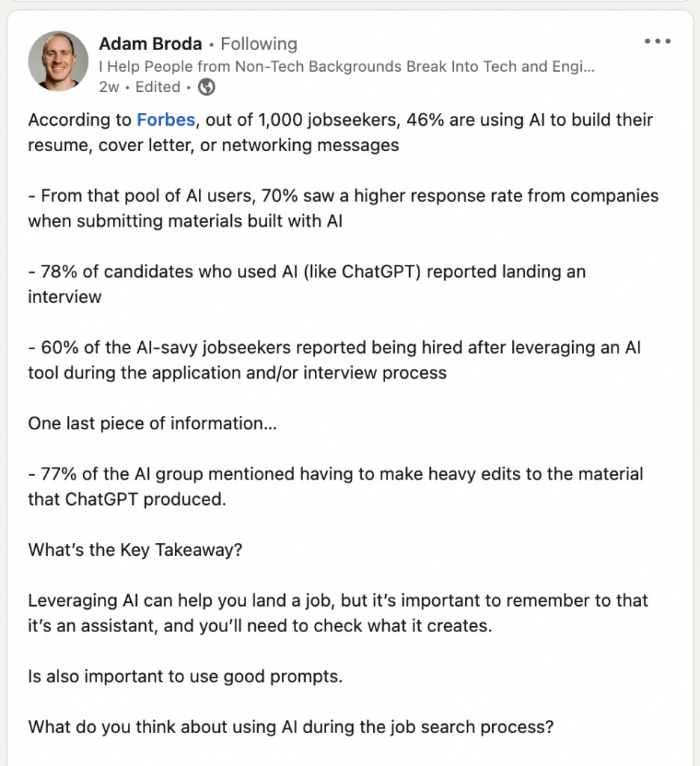Click the Edited indicator text

point(157,88)
